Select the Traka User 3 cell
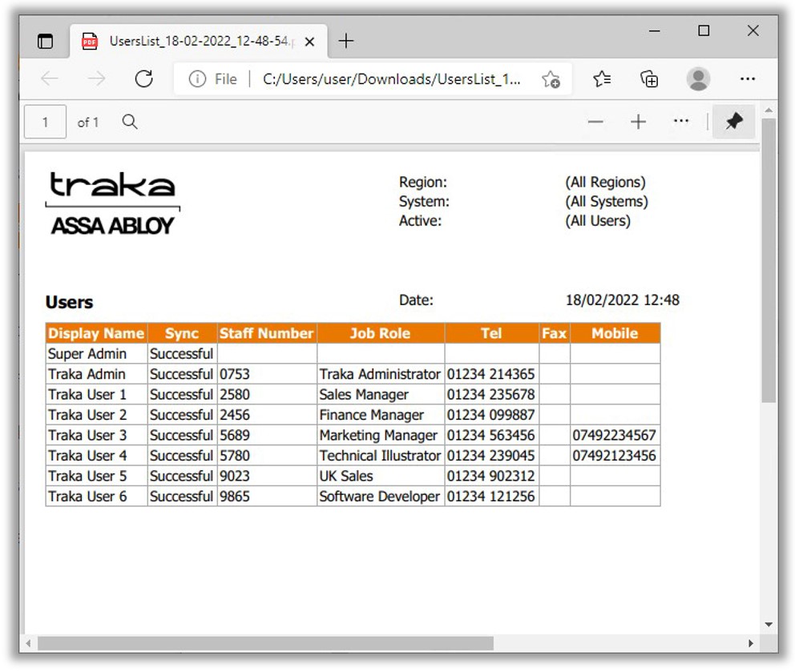Viewport: 795px width, 672px height. tap(96, 435)
